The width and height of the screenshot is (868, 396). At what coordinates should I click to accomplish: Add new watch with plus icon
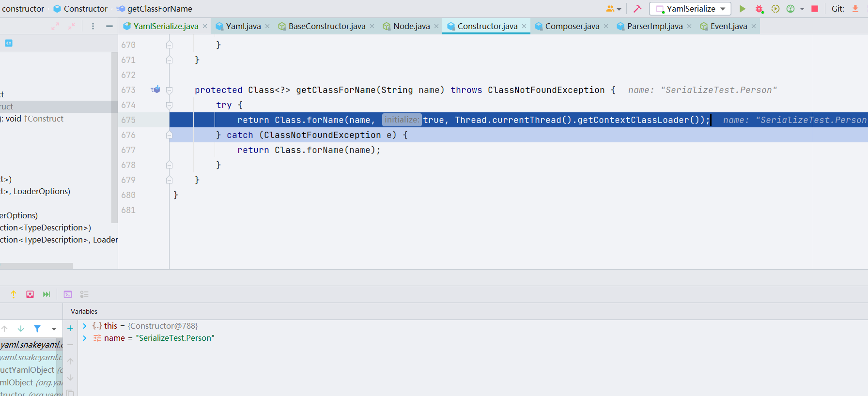tap(70, 328)
